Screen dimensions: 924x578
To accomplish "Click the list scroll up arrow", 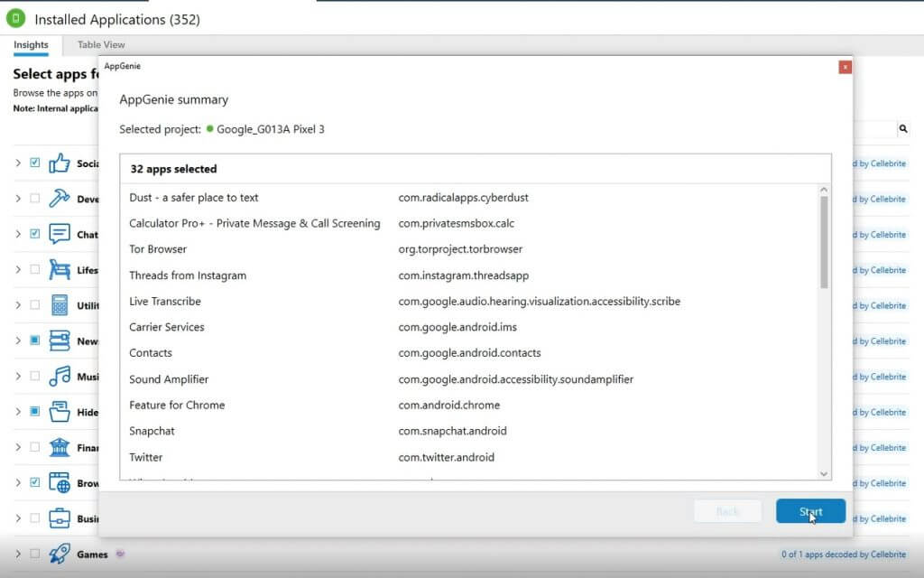I will click(824, 190).
